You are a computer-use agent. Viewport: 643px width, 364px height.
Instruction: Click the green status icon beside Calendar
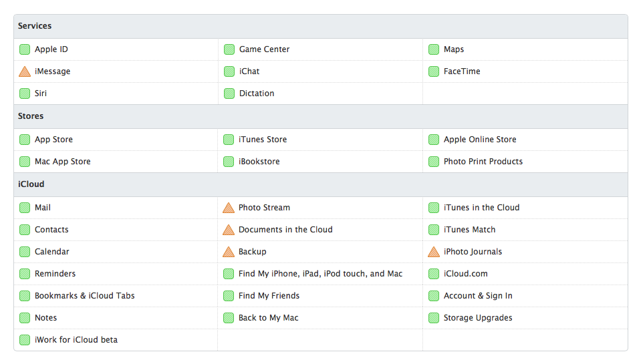point(25,252)
